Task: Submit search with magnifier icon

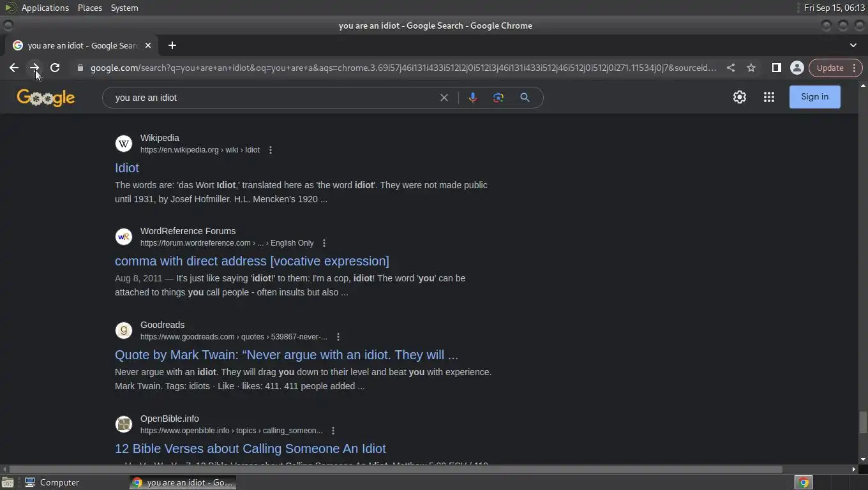Action: pyautogui.click(x=525, y=98)
